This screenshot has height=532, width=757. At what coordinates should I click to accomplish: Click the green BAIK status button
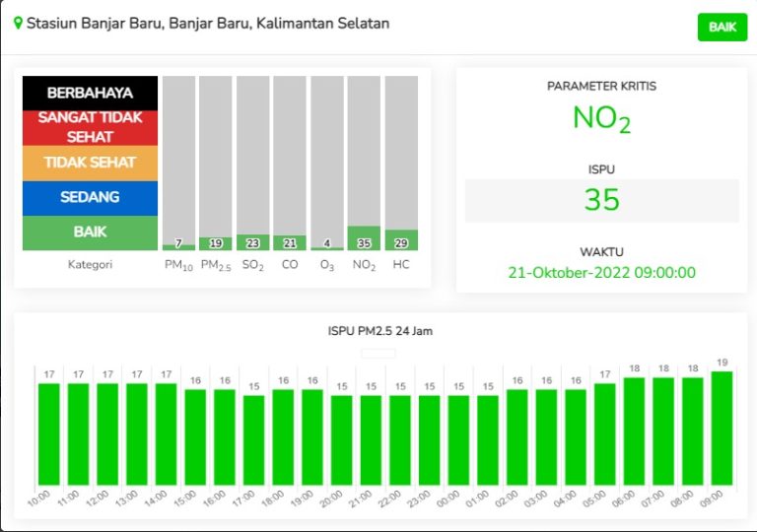pyautogui.click(x=722, y=28)
